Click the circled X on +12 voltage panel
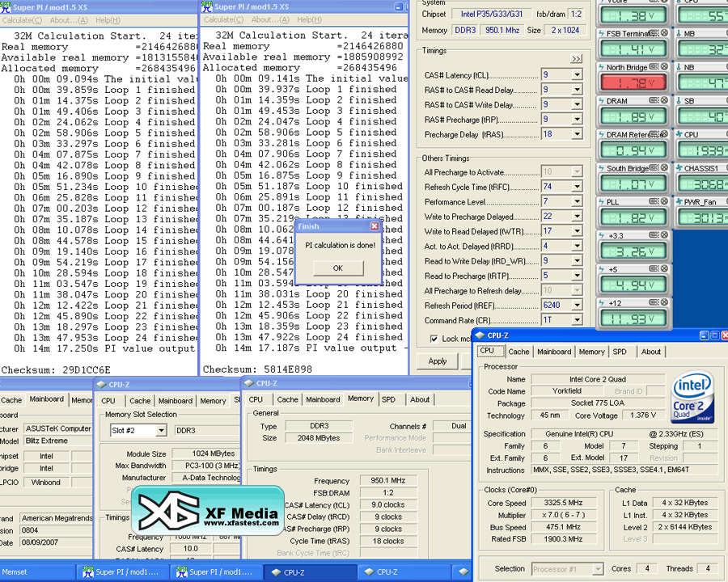This screenshot has height=582, width=728. (664, 302)
